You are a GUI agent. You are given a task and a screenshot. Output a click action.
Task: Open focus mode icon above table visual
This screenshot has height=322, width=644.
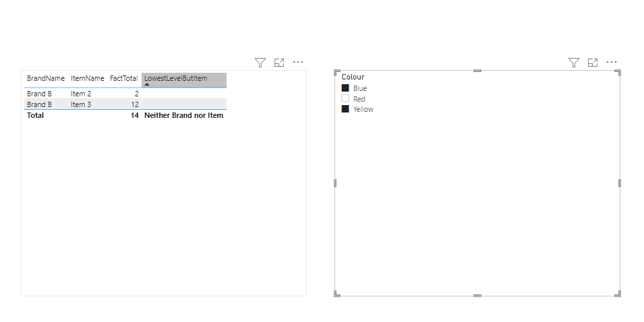pyautogui.click(x=279, y=63)
